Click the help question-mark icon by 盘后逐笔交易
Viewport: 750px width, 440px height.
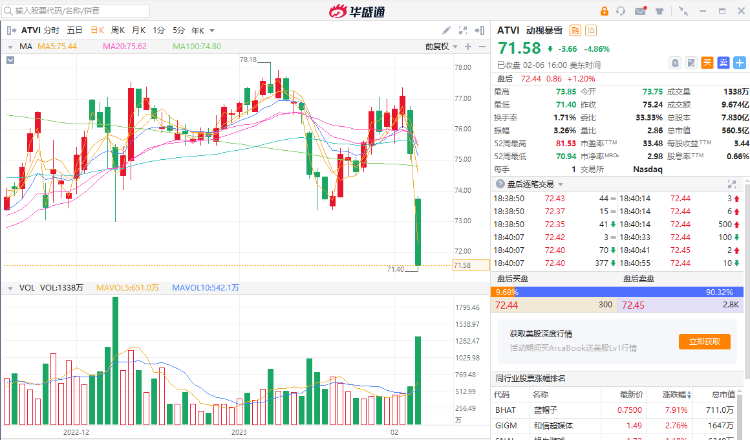500,184
